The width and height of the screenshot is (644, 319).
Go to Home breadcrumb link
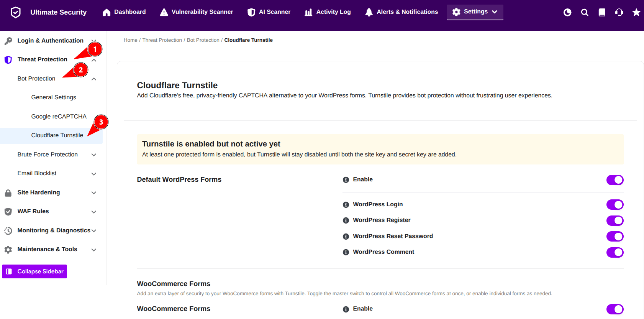[x=131, y=40]
